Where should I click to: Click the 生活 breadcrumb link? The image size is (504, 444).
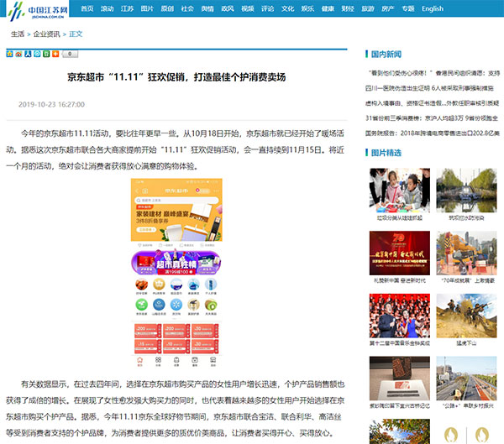pyautogui.click(x=18, y=34)
